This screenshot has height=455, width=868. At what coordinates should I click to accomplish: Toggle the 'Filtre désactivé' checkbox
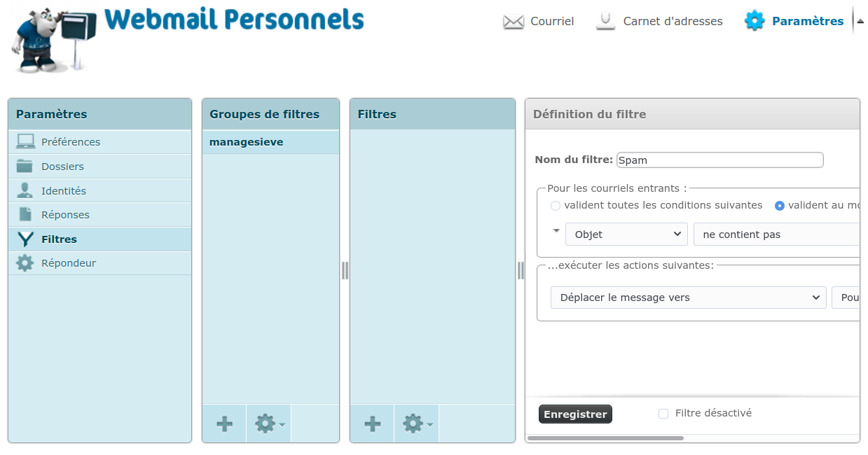click(x=663, y=414)
